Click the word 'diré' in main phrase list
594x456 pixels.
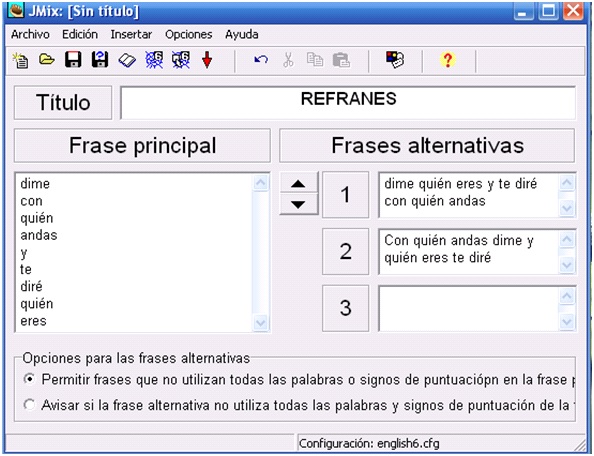coord(31,286)
